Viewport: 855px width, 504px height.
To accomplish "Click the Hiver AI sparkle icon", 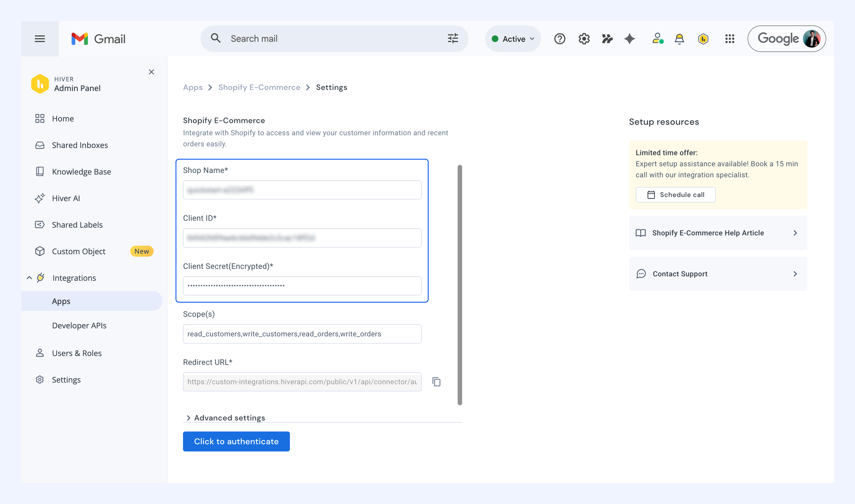I will click(40, 198).
